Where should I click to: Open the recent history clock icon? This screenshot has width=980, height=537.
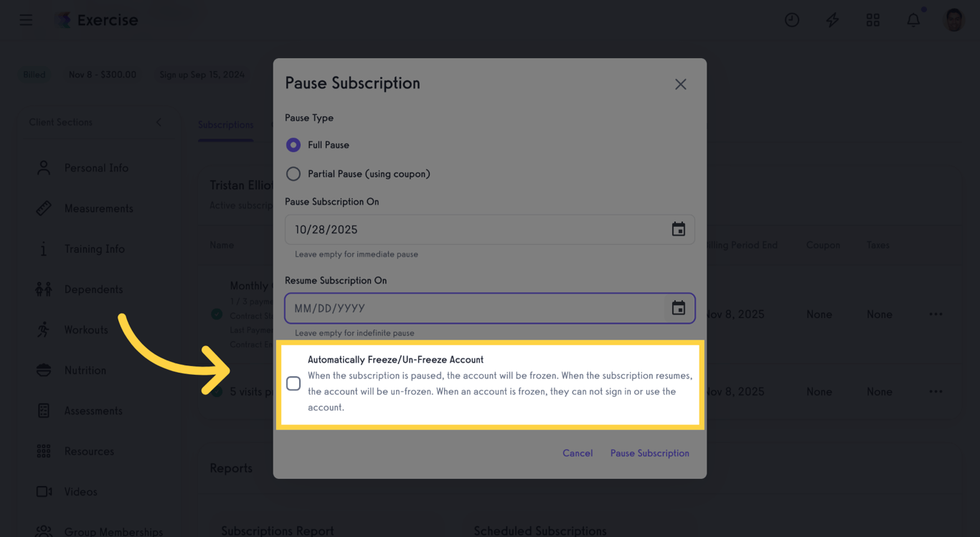point(792,19)
